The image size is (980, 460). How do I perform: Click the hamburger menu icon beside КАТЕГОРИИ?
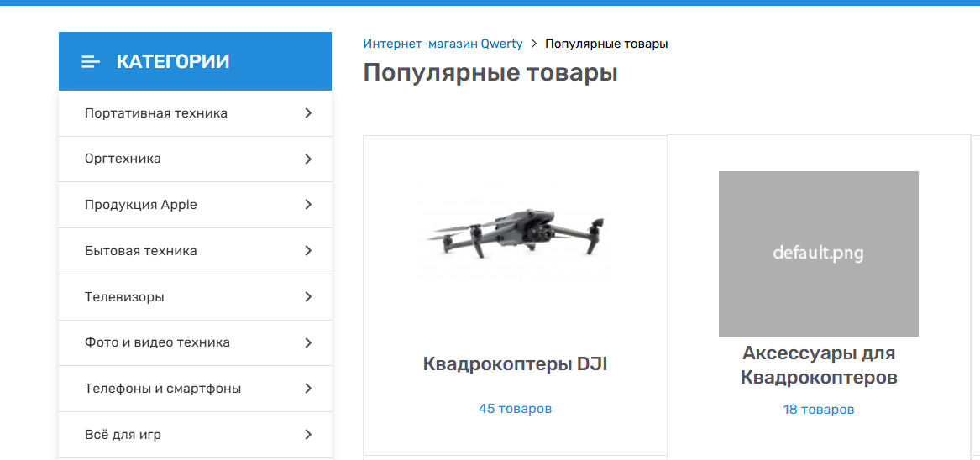point(91,62)
